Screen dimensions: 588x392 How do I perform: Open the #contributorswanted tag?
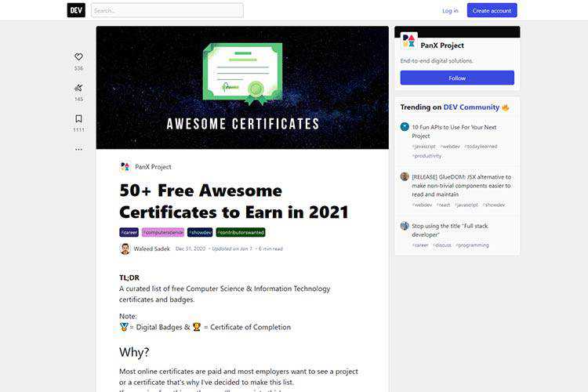coord(241,233)
